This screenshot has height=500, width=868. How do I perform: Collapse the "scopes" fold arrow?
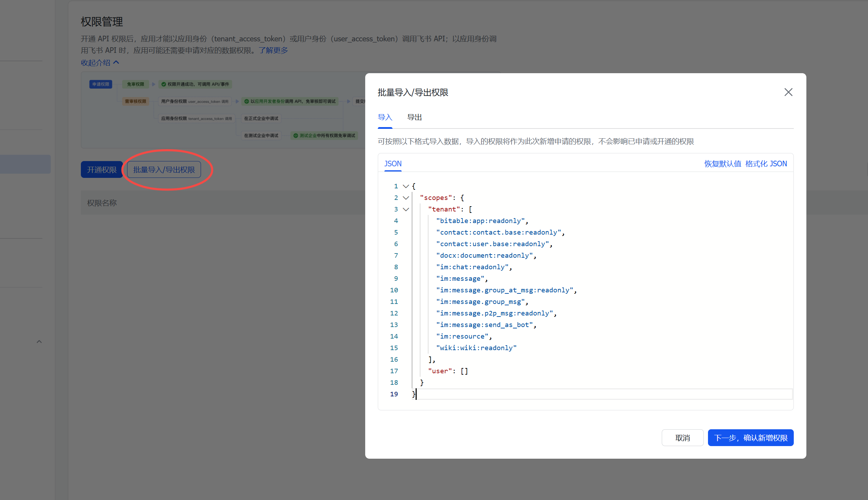(406, 198)
